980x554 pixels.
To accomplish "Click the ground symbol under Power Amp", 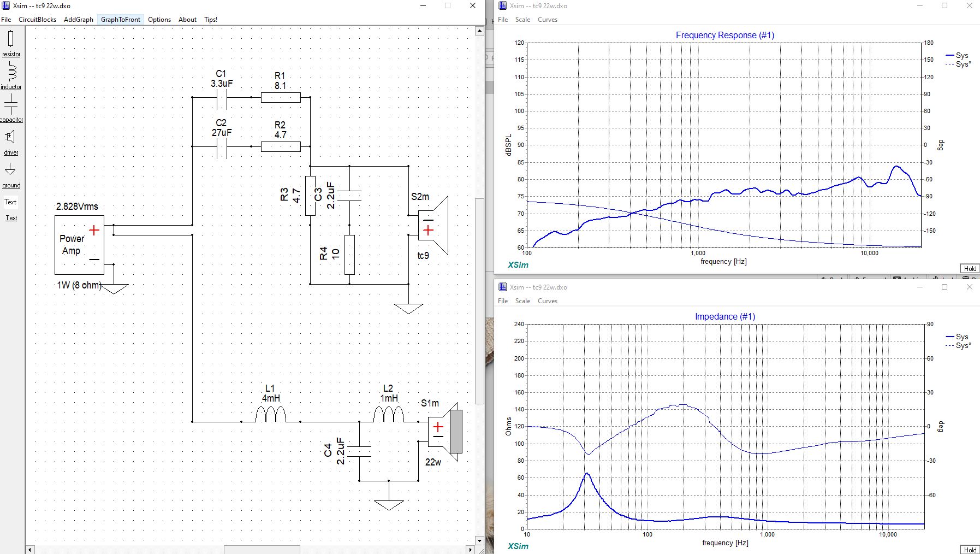I will (x=114, y=288).
